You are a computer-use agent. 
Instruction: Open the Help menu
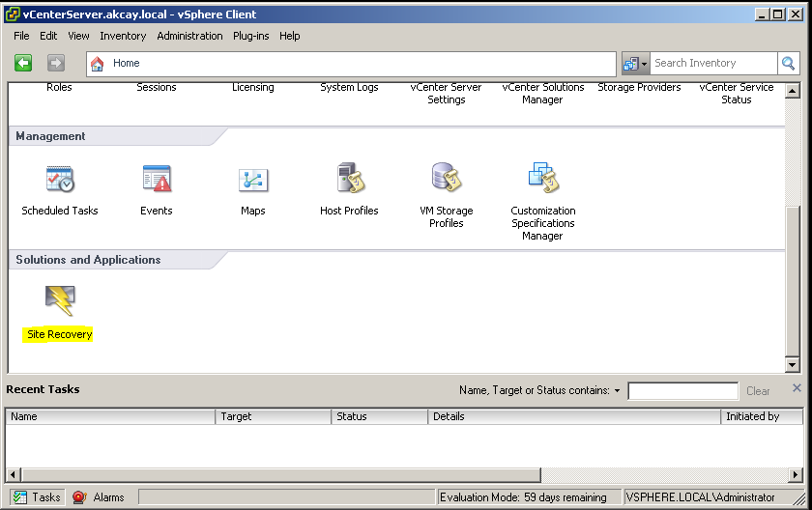click(x=289, y=36)
